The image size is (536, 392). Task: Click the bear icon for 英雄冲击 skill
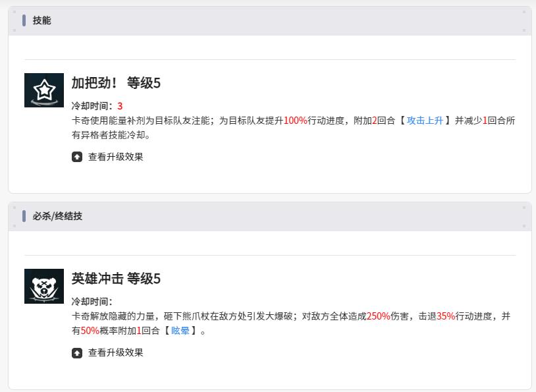(44, 286)
